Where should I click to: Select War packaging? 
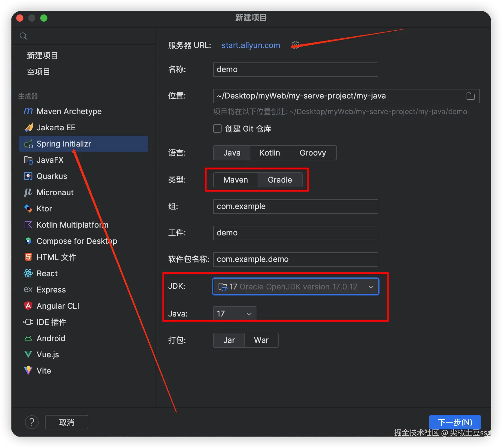click(261, 340)
